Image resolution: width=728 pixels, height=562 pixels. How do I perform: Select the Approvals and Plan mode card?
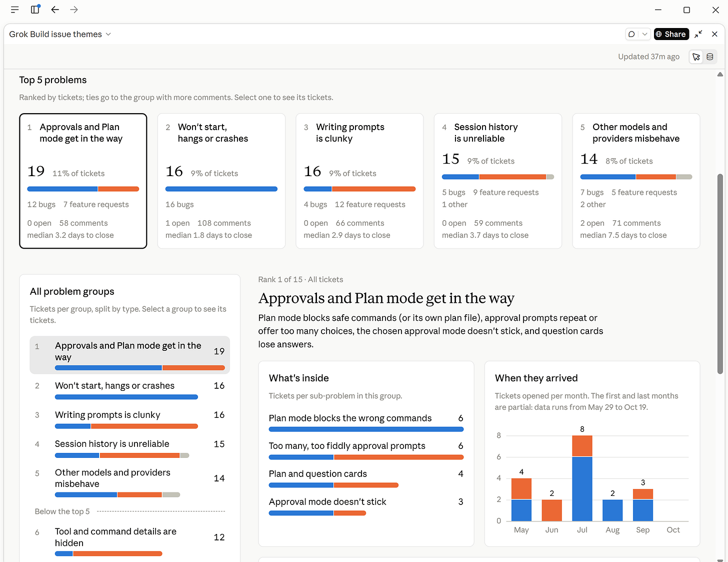[83, 181]
